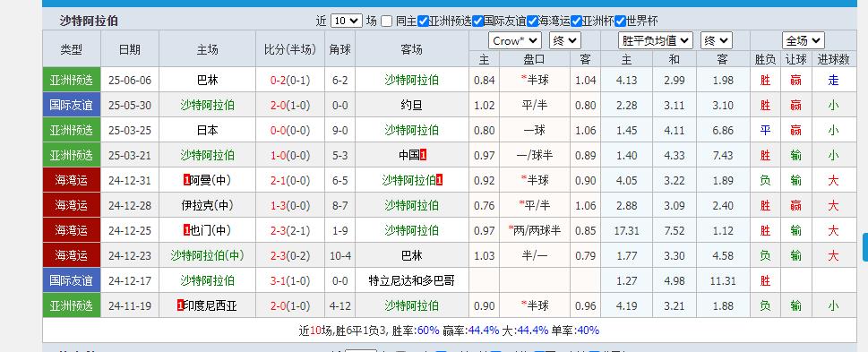Viewport: 868px width, 352px height.
Task: Open the 终 dropdown beside Crow*
Action: [564, 40]
